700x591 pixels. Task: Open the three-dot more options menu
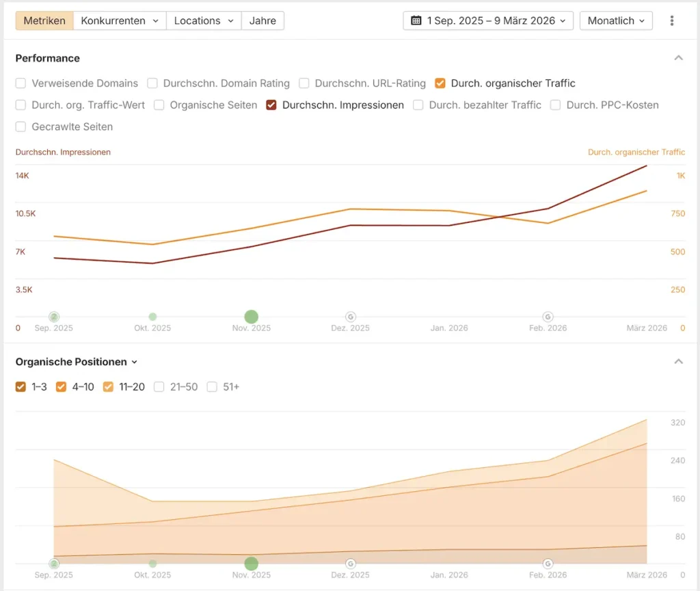671,21
